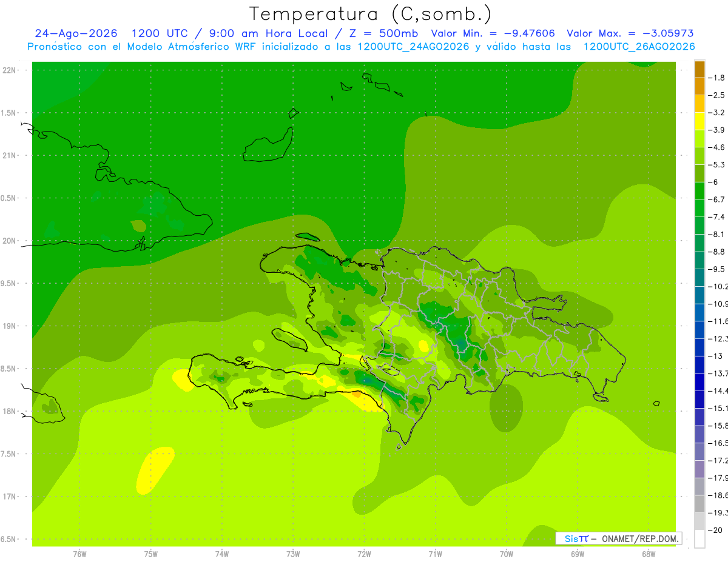Click the "22N" latitude axis label
Screen dimensions: 728x562
pos(9,70)
